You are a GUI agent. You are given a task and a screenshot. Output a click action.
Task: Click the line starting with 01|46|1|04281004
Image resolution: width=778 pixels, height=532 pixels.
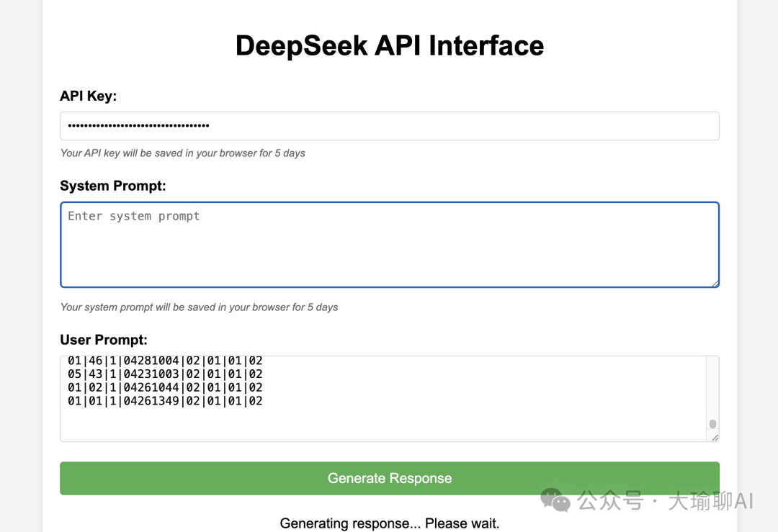tap(165, 361)
